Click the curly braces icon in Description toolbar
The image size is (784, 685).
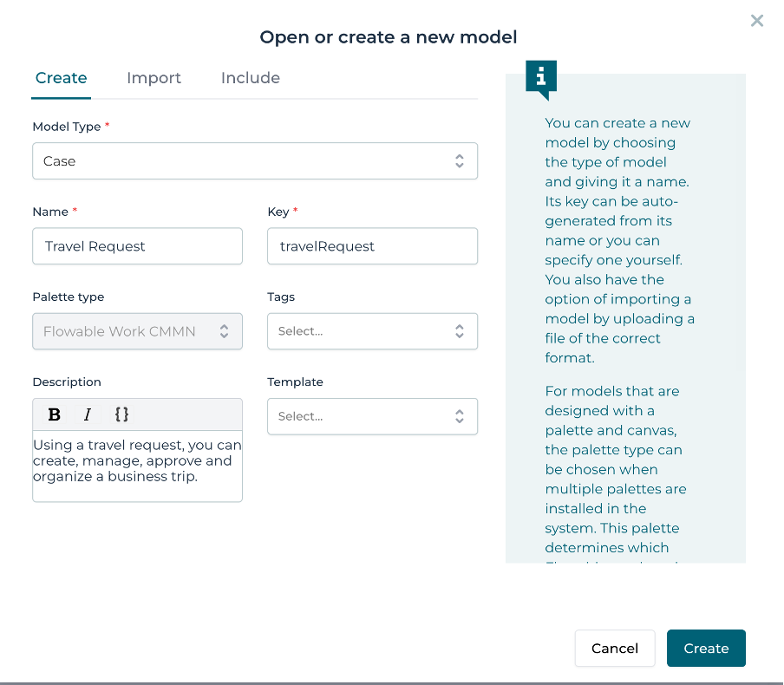coord(121,414)
